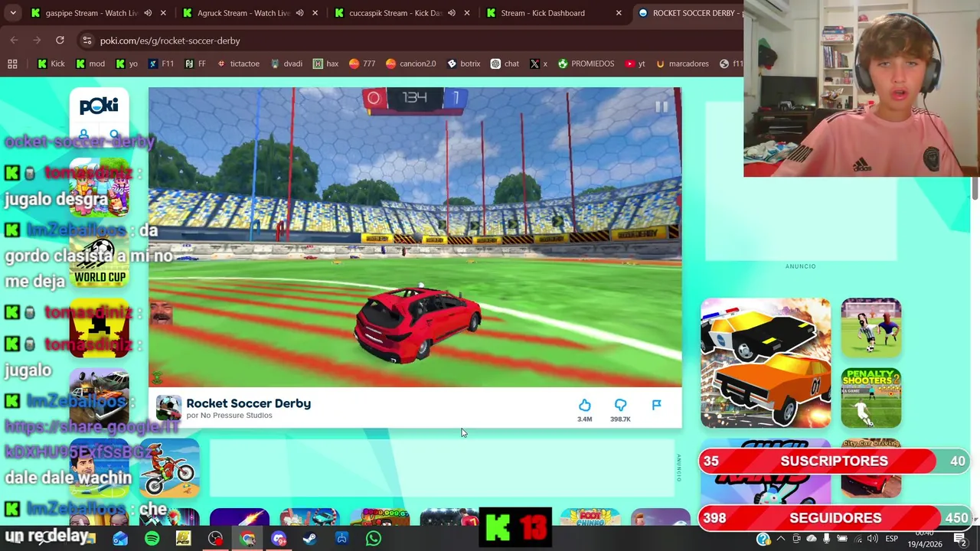This screenshot has width=980, height=551.
Task: Switch the ESP keyboard language indicator
Action: (891, 539)
